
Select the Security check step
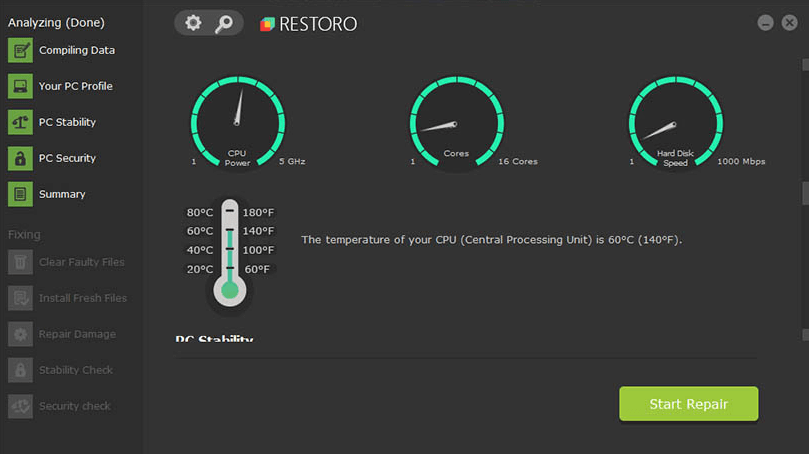point(75,406)
